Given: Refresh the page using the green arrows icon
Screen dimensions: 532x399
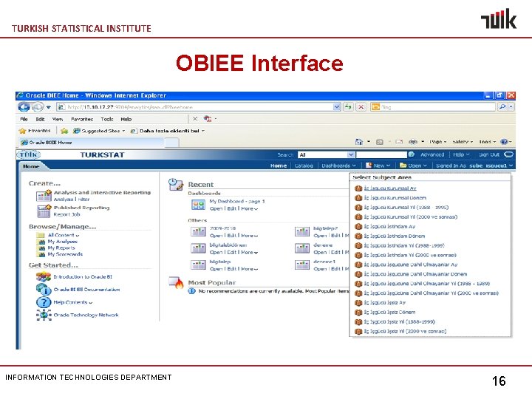Looking at the screenshot, I should click(x=348, y=107).
